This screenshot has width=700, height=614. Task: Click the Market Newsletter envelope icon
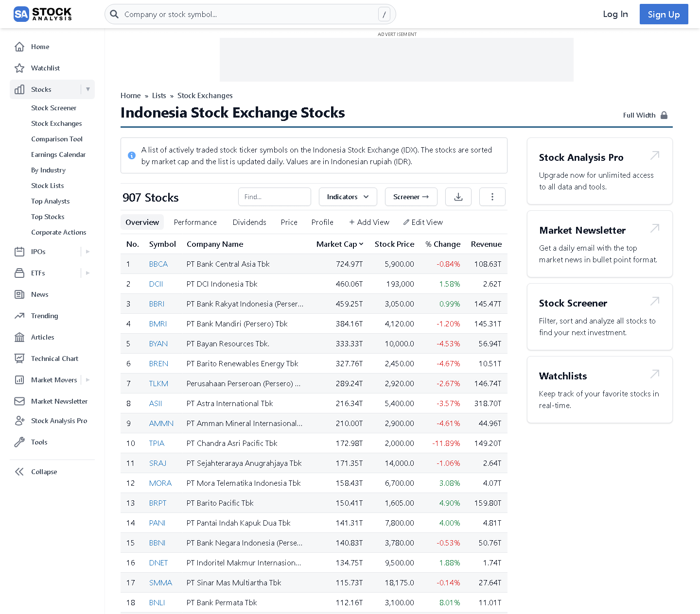(19, 401)
